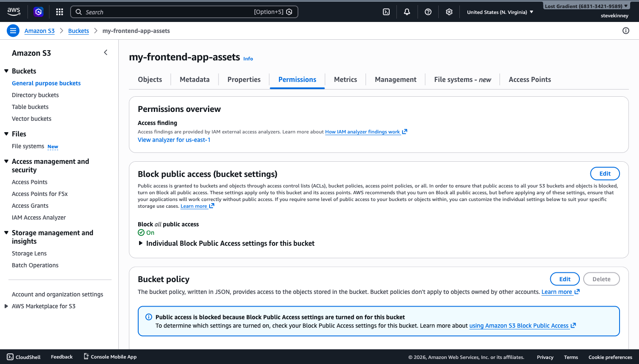Open the Info link beside bucket name
The image size is (639, 364).
pyautogui.click(x=248, y=59)
